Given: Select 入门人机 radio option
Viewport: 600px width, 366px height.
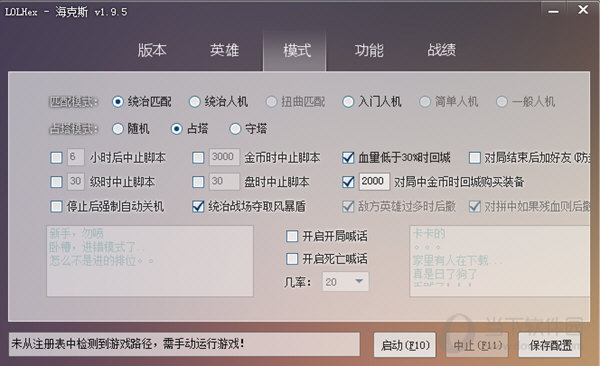Looking at the screenshot, I should (348, 102).
